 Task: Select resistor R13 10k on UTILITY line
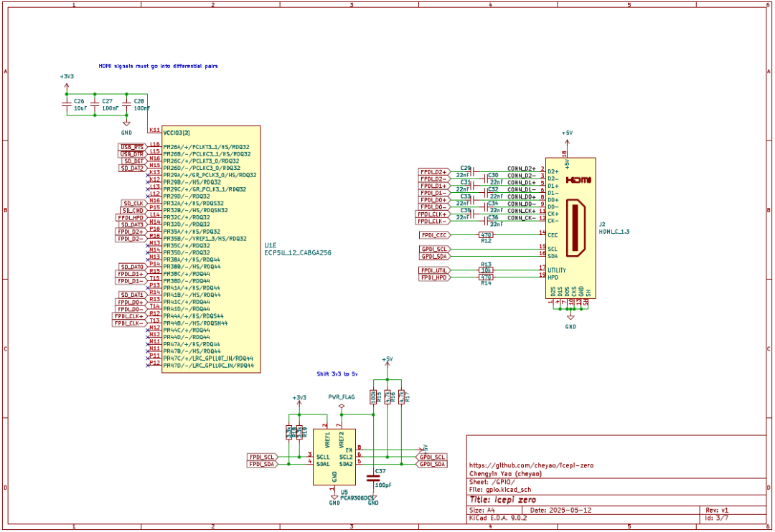point(486,270)
